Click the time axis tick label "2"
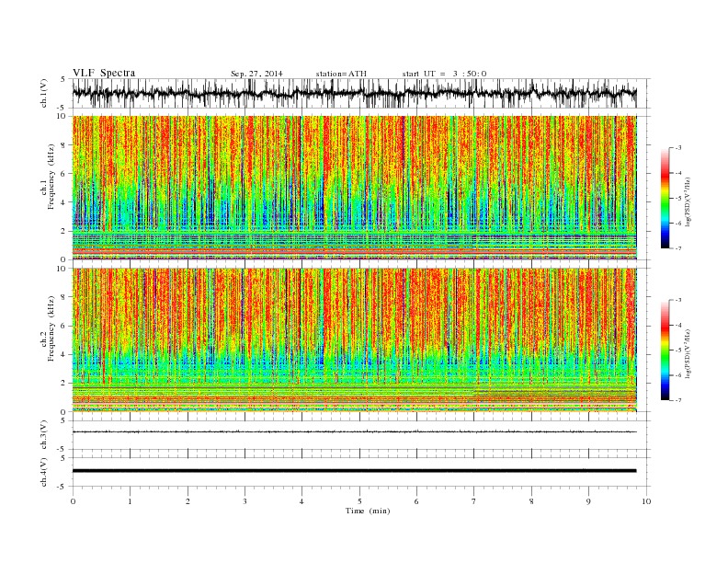The image size is (728, 563). (188, 501)
